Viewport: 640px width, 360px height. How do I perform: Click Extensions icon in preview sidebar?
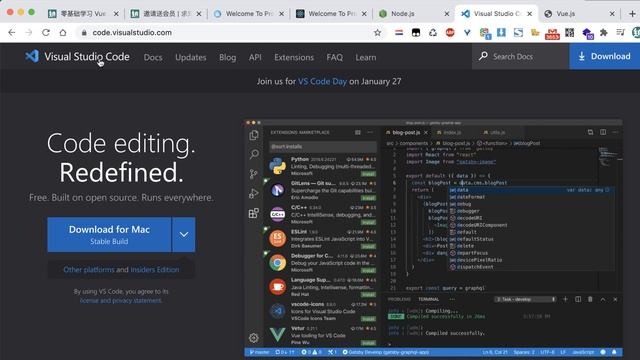[254, 213]
